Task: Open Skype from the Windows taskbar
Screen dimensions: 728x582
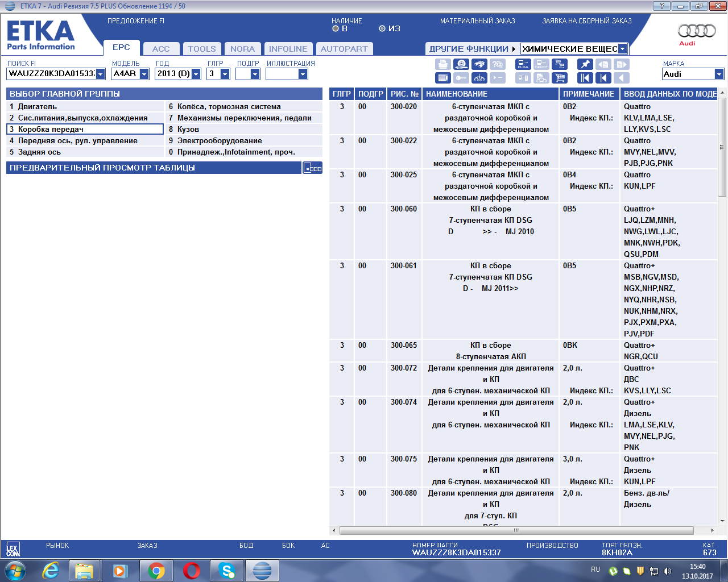Action: [x=226, y=570]
